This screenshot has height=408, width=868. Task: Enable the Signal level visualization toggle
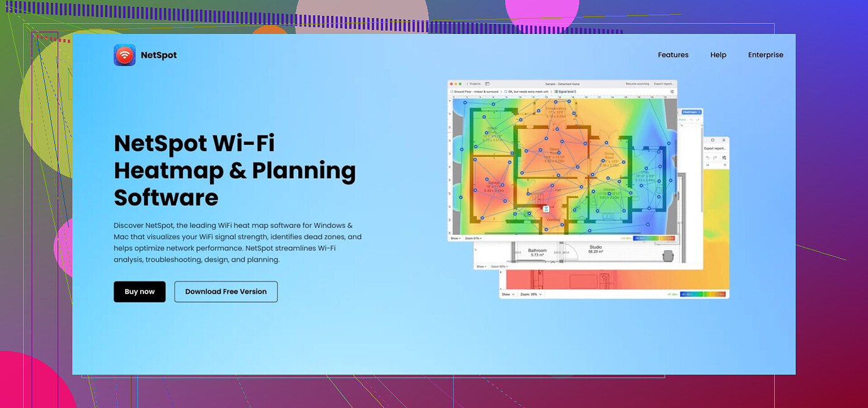click(556, 91)
